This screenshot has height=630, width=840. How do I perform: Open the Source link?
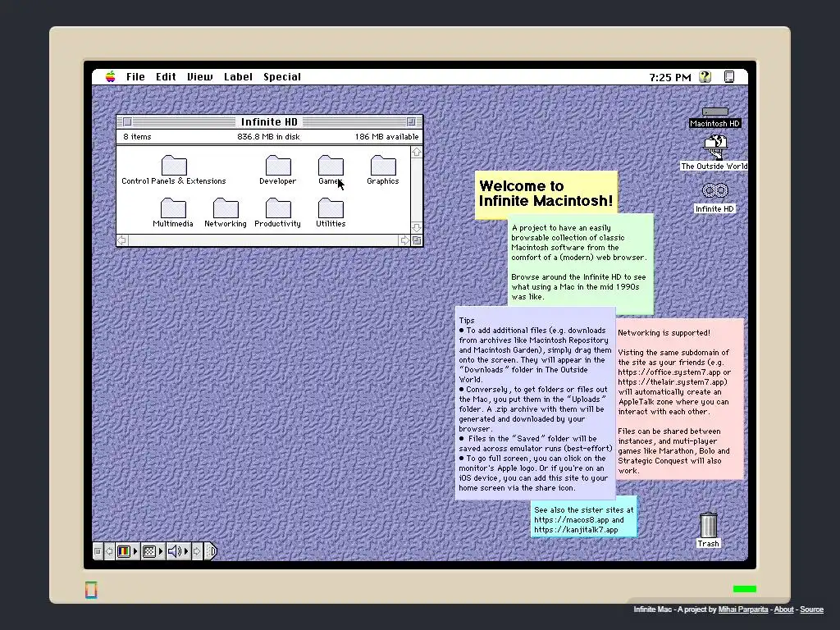[811, 609]
